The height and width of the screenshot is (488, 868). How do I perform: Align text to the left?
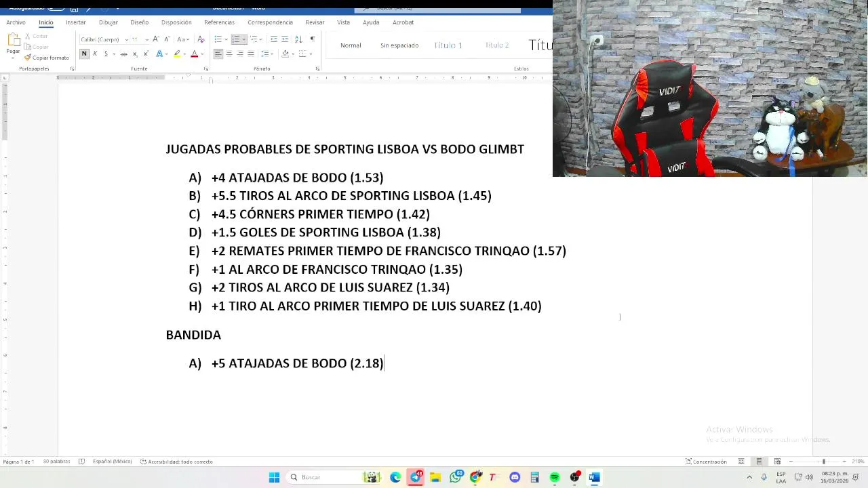[x=218, y=54]
